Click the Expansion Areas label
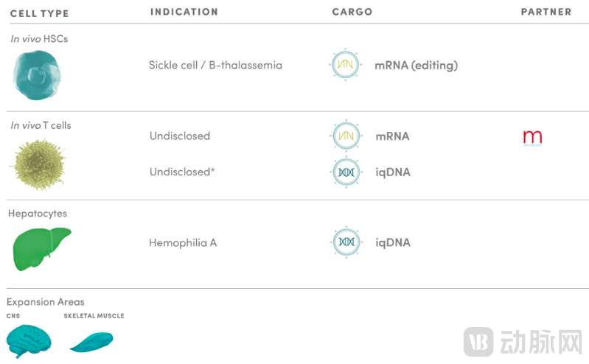 pyautogui.click(x=46, y=302)
